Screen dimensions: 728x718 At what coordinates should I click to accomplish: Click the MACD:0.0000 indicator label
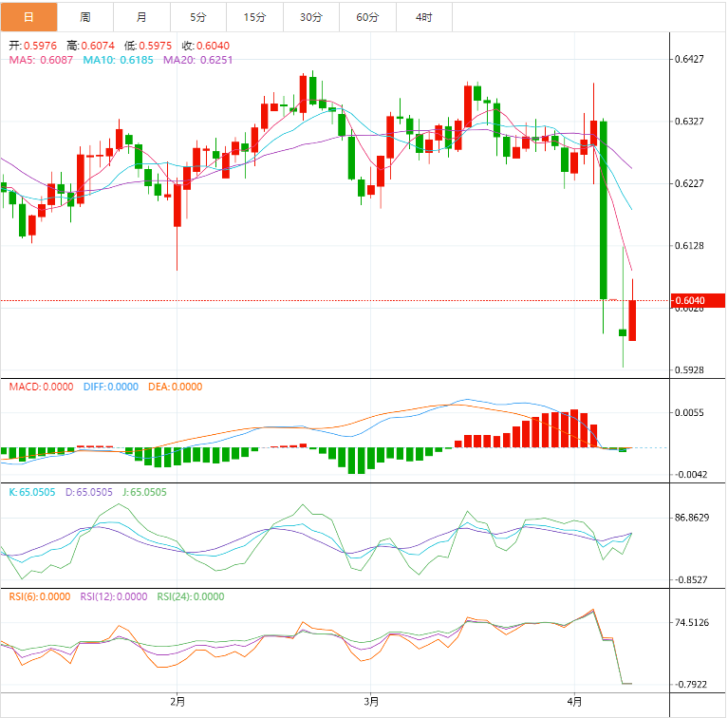click(41, 387)
